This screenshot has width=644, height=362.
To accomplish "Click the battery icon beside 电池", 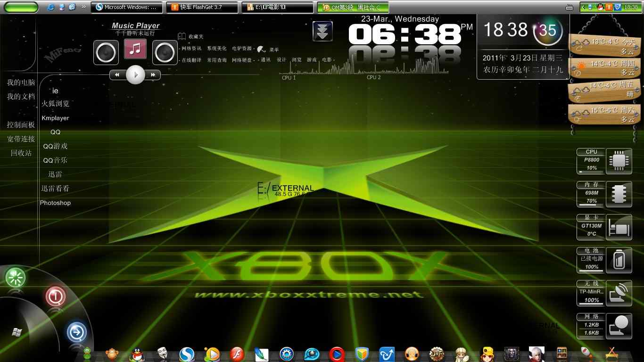I will [x=619, y=260].
